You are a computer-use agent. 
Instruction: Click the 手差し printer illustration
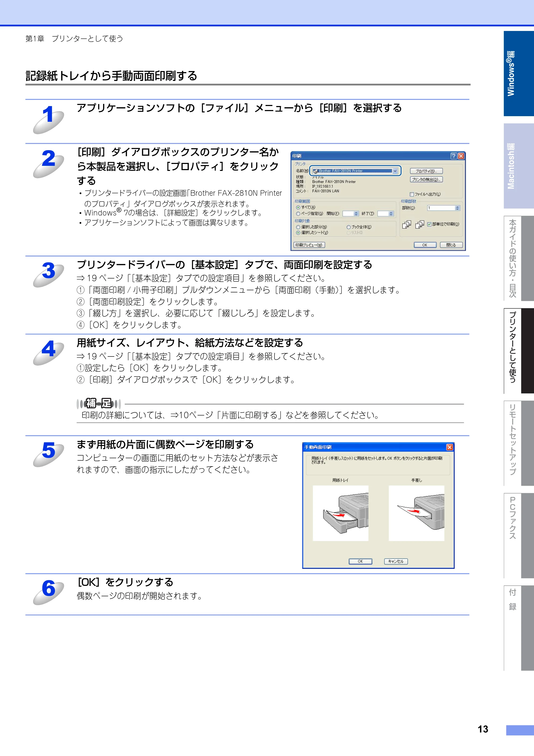416,513
